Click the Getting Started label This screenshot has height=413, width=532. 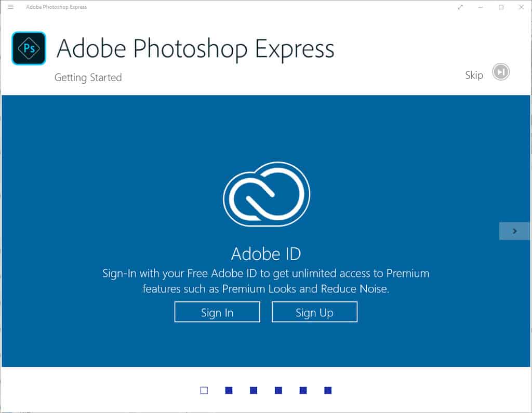[x=88, y=77]
